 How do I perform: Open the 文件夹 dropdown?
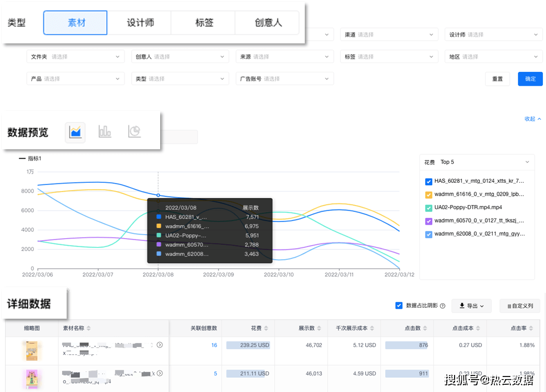[75, 56]
